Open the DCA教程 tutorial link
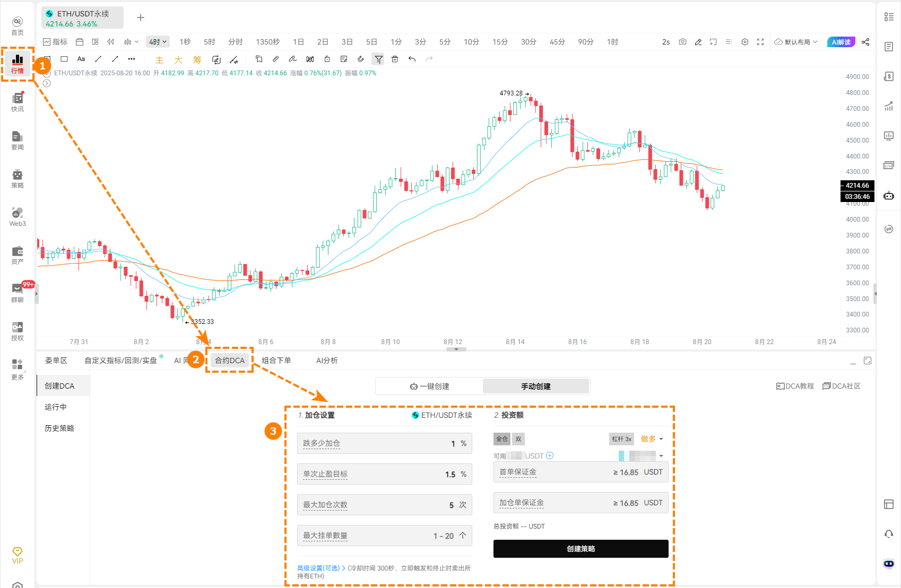 tap(794, 386)
